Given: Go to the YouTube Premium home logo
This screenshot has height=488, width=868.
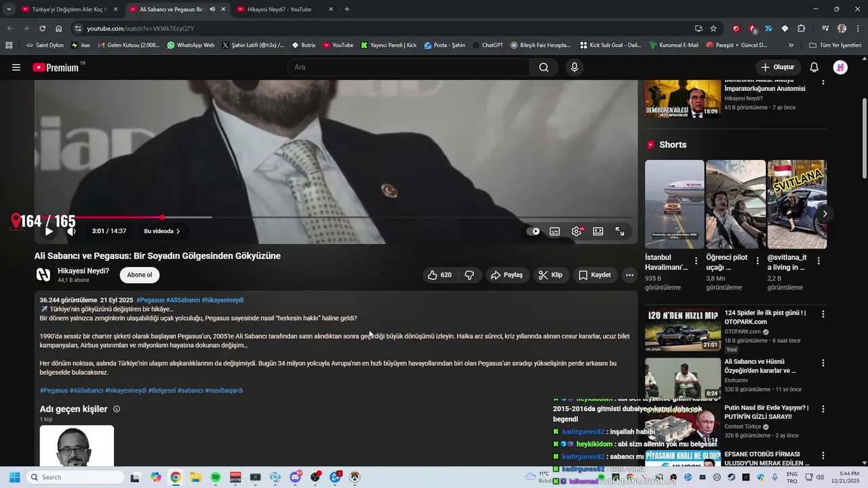Looking at the screenshot, I should click(x=56, y=67).
